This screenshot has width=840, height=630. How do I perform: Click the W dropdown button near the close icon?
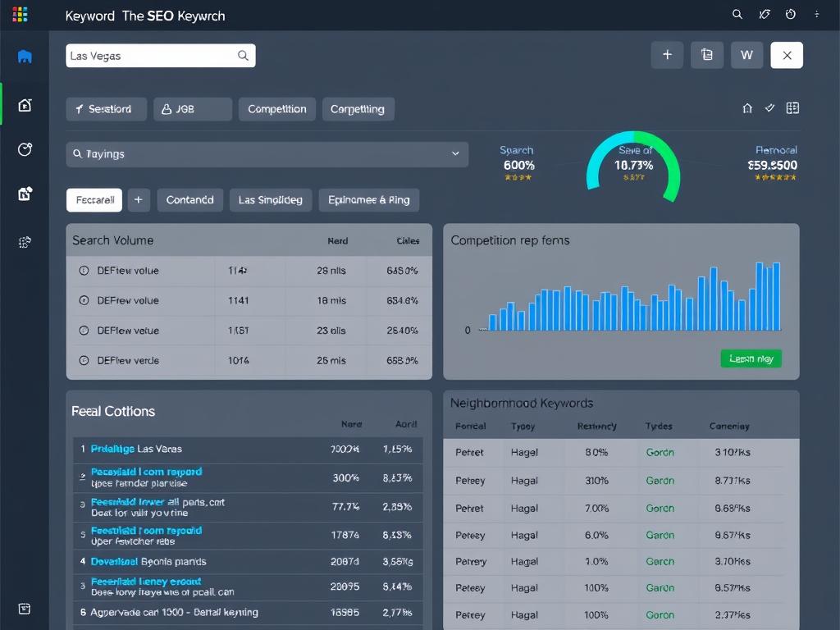(x=746, y=55)
